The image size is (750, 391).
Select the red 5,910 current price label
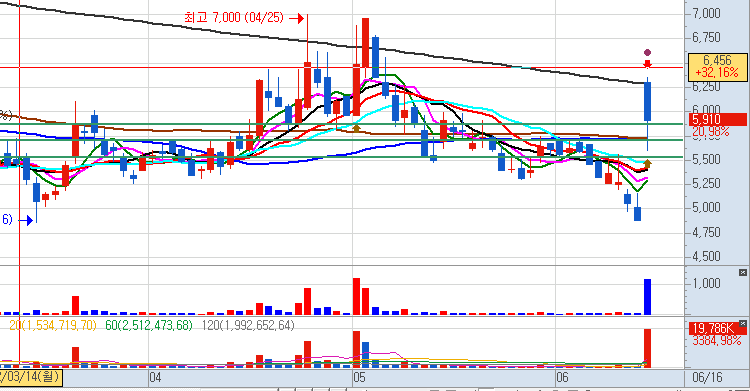(717, 119)
